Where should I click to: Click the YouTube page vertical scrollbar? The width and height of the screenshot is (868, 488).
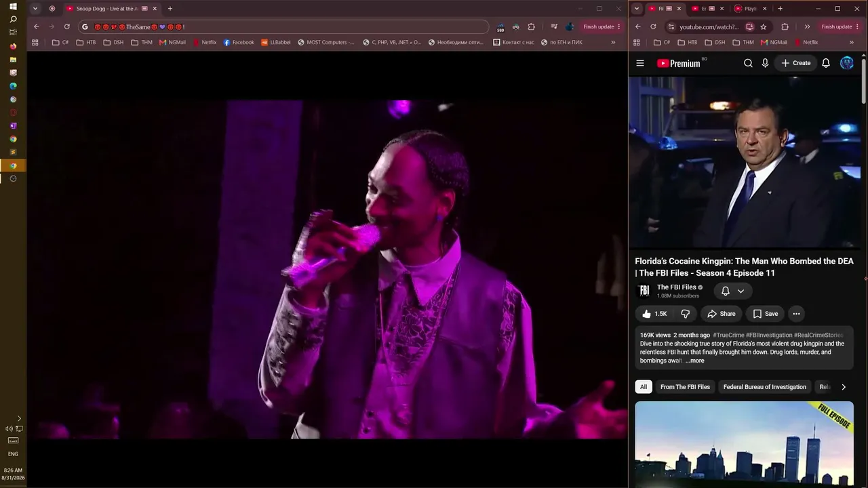click(x=864, y=81)
